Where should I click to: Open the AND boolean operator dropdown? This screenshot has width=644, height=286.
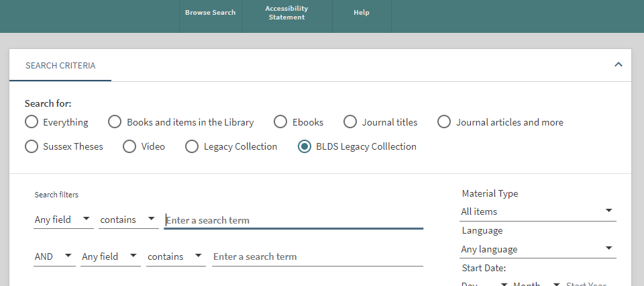pos(54,256)
